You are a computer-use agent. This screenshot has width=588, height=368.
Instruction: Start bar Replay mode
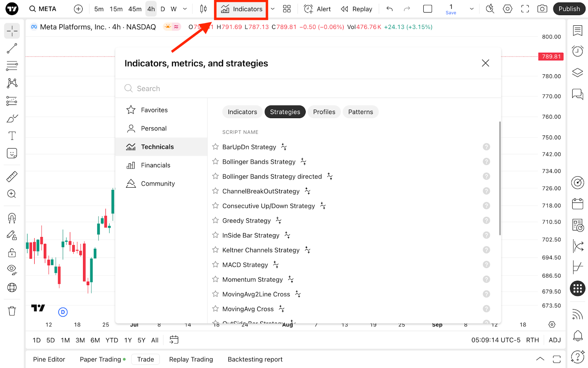(356, 9)
